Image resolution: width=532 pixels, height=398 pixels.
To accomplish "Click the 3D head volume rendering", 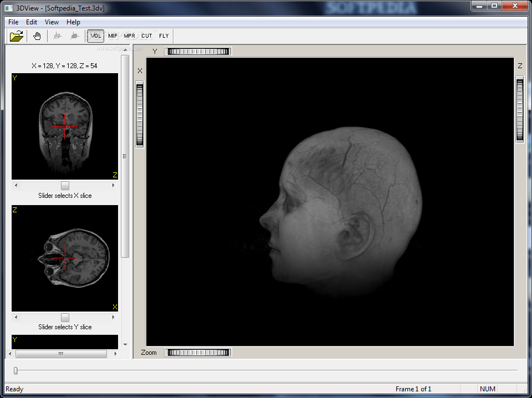I will pyautogui.click(x=330, y=202).
